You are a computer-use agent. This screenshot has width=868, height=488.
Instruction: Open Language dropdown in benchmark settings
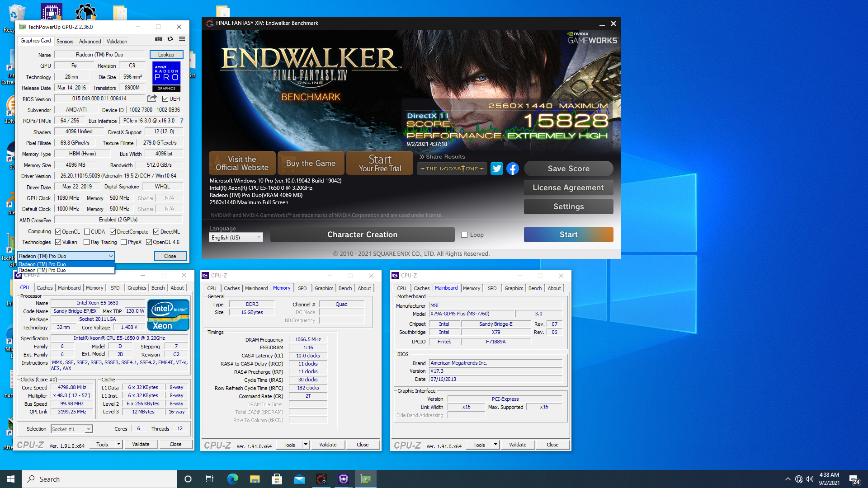[236, 237]
